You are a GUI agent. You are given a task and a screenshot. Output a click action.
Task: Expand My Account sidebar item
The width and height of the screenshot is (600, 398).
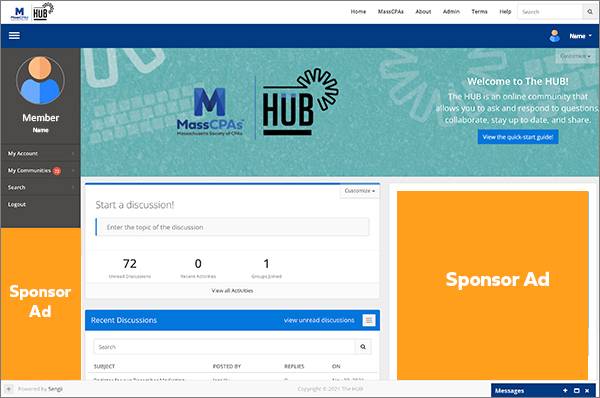click(x=40, y=153)
